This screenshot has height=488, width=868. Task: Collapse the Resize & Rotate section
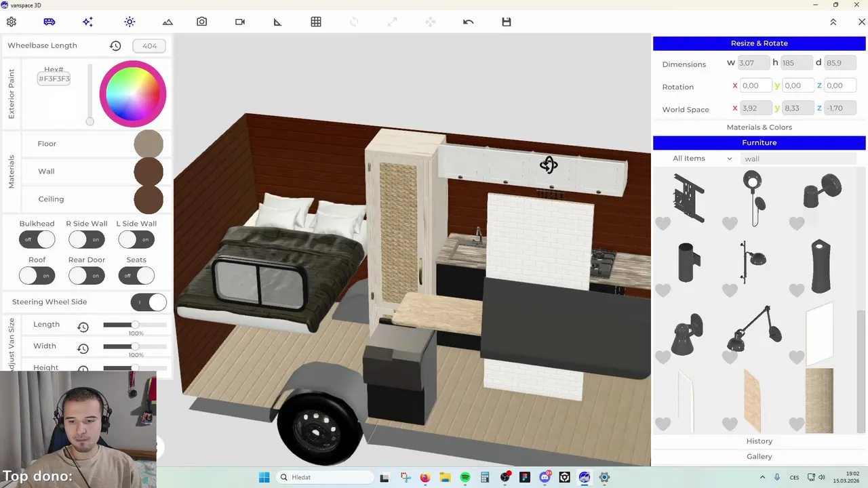(x=759, y=43)
